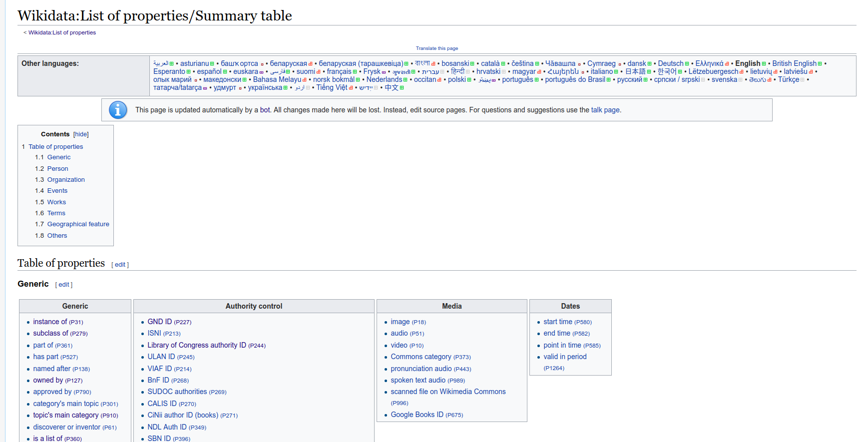Click translation status icon beside dansk
Screen dimensions: 868x442
[649, 64]
